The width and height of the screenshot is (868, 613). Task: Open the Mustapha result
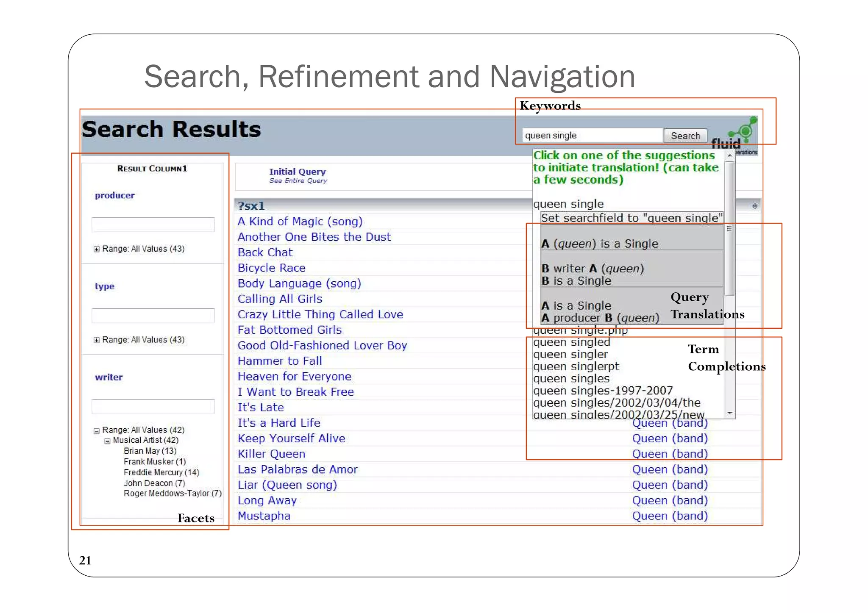tap(264, 516)
